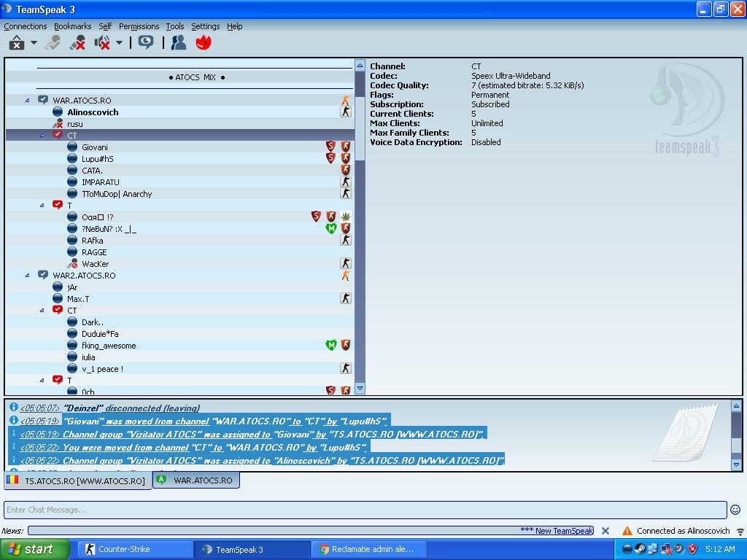Collapse the T channel below v_1 peace !
Screen dimensions: 747x560
(42, 381)
